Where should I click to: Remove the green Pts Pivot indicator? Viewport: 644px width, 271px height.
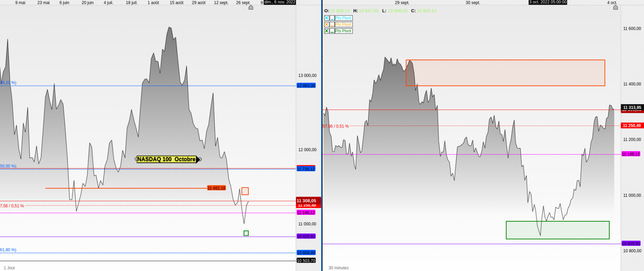click(x=327, y=31)
